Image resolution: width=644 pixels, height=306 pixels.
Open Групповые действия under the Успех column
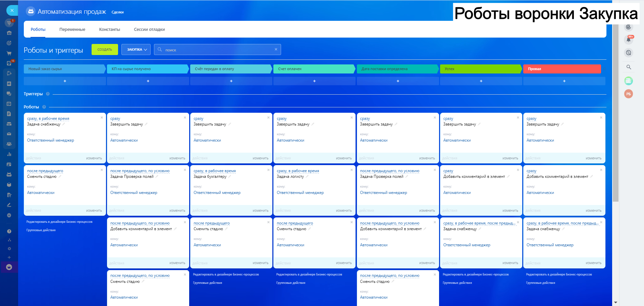click(x=457, y=283)
